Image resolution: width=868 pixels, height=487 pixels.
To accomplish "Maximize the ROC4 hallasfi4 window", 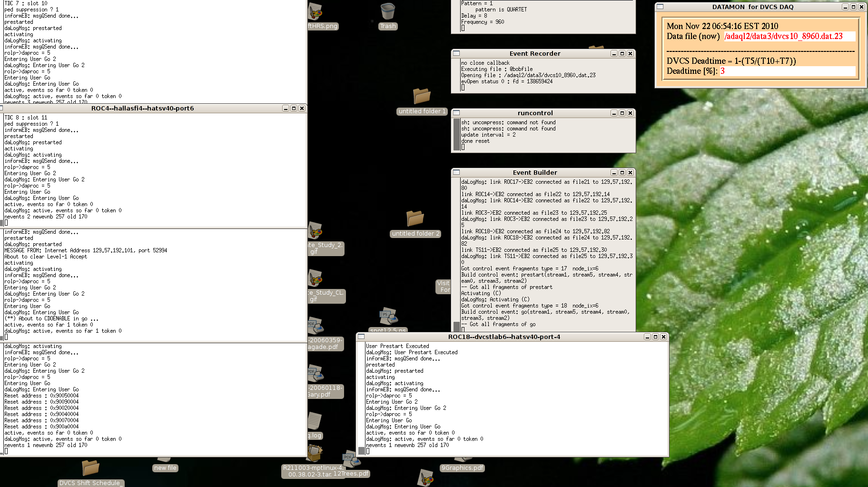I will click(x=294, y=109).
